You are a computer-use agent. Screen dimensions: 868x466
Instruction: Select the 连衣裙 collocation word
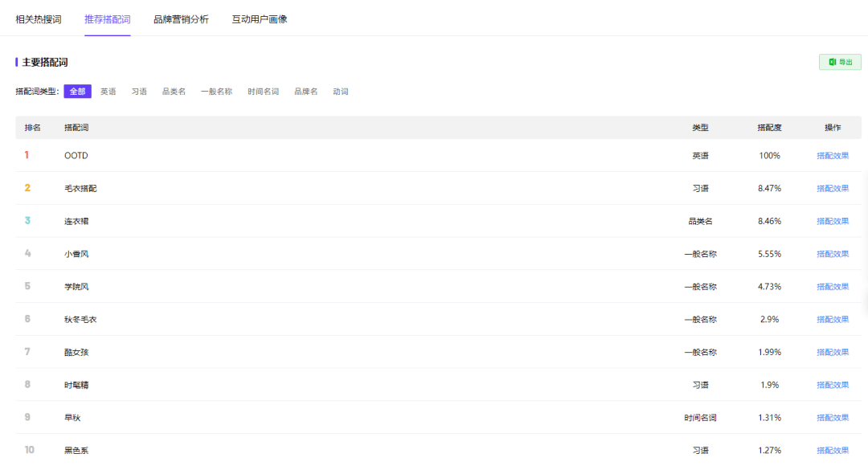pos(76,221)
